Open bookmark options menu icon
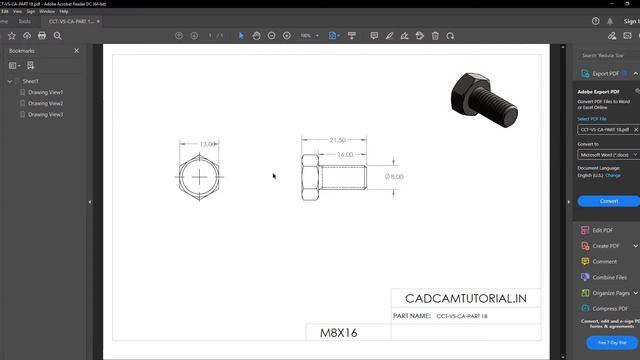Image resolution: width=640 pixels, height=360 pixels. click(14, 65)
